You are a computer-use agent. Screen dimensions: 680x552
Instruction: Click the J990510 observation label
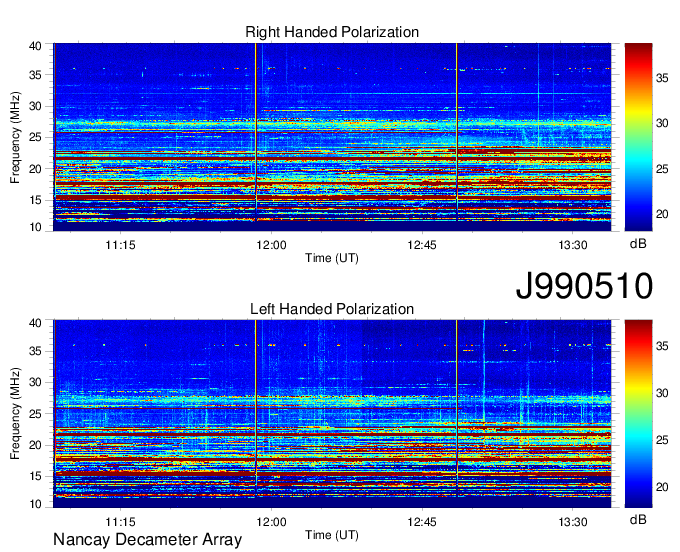click(584, 286)
